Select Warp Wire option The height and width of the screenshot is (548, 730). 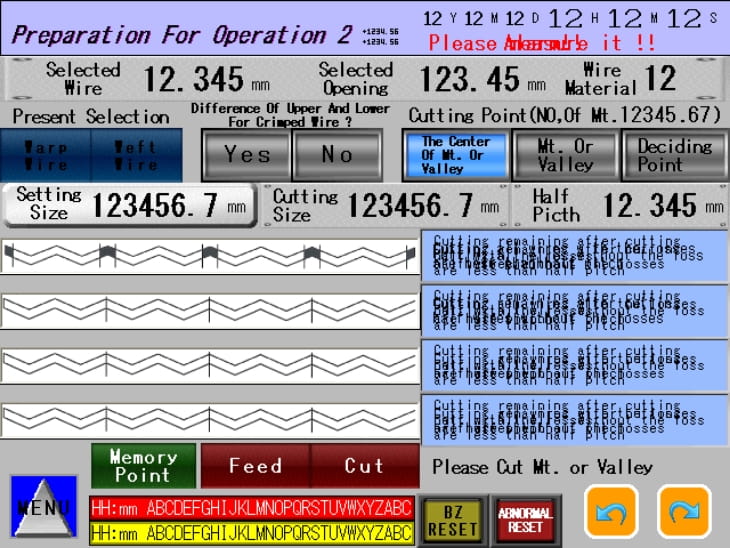47,155
